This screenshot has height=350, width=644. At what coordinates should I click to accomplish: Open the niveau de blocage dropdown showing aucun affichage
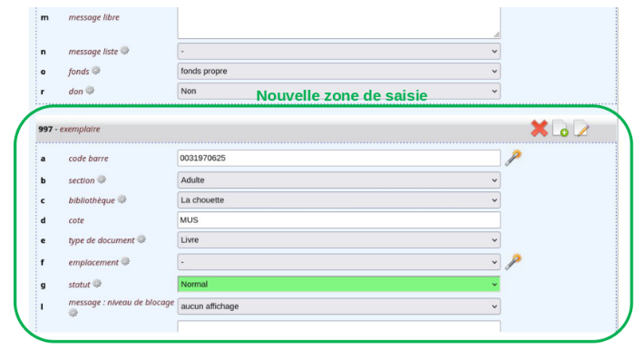point(339,306)
